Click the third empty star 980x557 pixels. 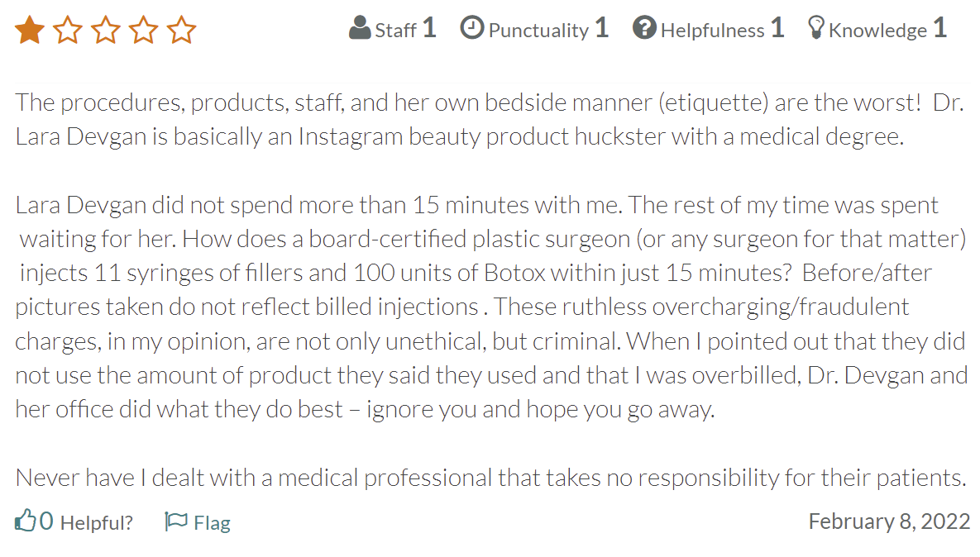coord(106,30)
